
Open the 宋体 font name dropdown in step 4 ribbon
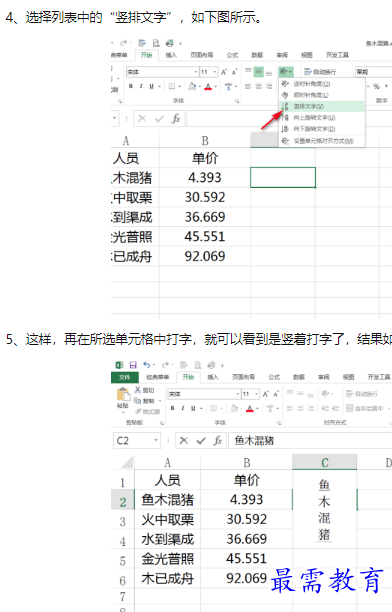point(196,72)
